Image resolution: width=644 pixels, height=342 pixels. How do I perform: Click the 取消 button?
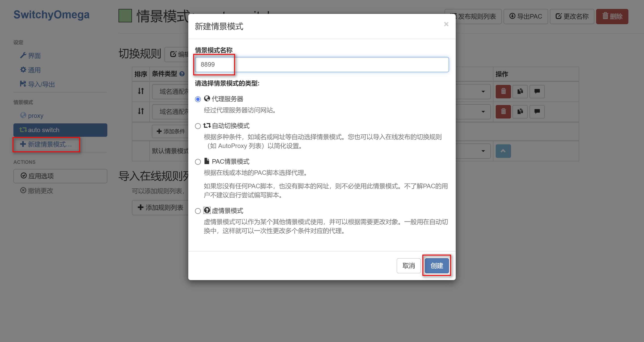[409, 266]
